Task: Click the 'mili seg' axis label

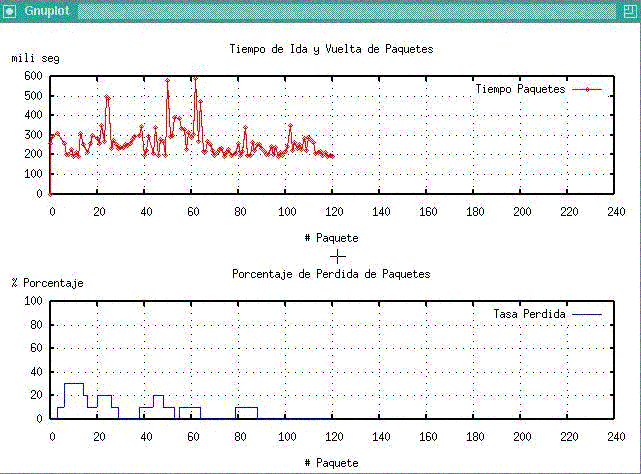Action: pos(36,58)
